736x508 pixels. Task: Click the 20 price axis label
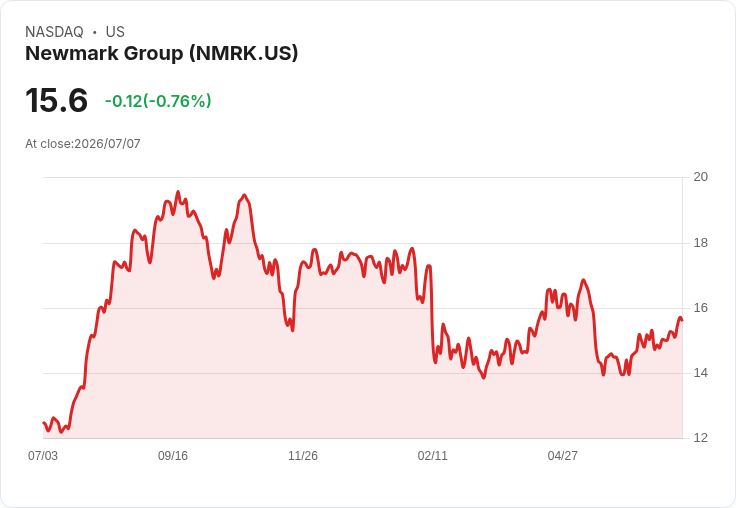click(701, 177)
